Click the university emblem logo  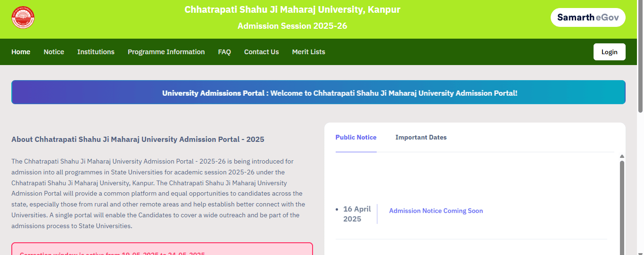[23, 17]
